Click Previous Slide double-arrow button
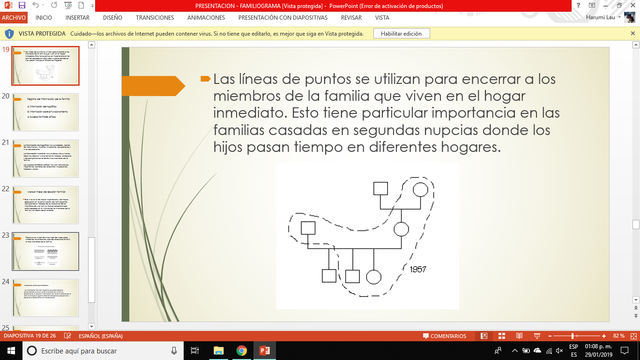Viewport: 640px width, 360px height. click(x=636, y=308)
